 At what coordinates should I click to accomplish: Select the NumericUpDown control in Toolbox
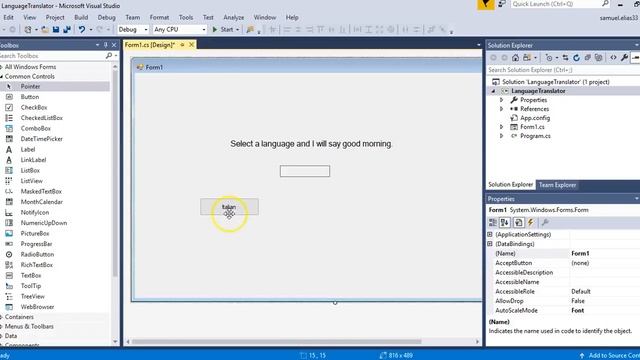[44, 223]
